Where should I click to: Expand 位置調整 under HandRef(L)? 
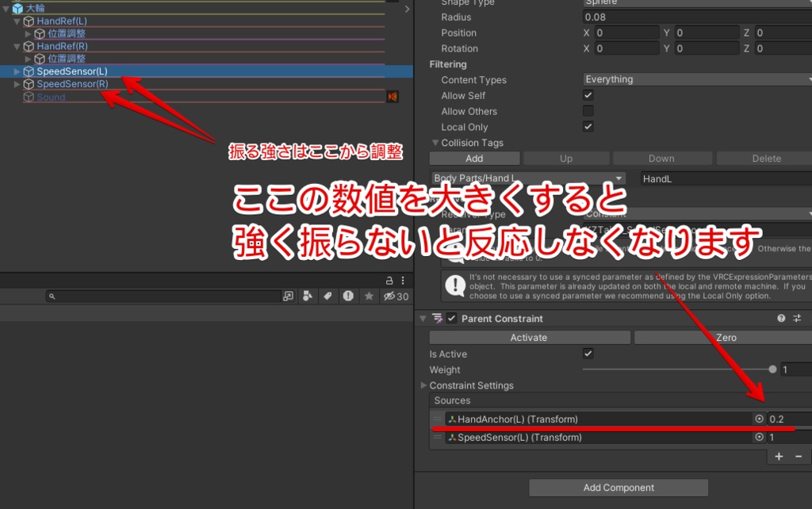[x=28, y=33]
